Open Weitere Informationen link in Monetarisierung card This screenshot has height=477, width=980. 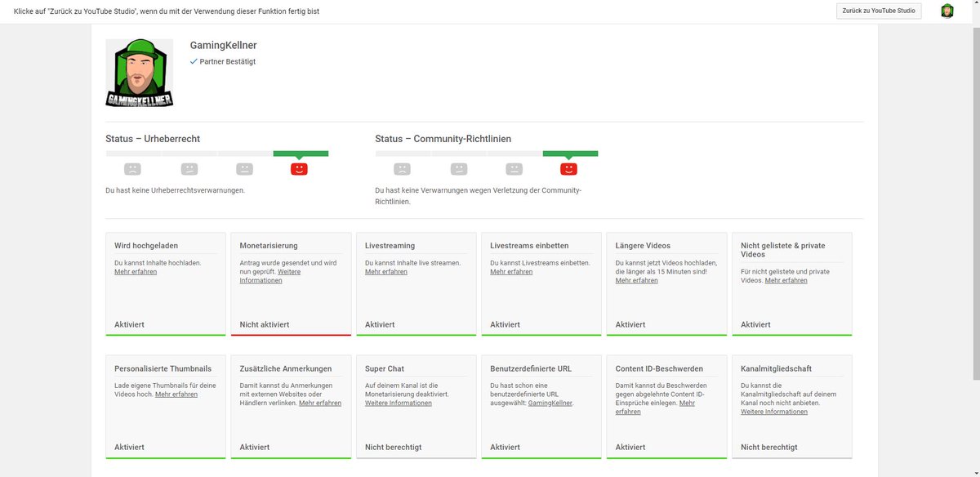pos(270,276)
